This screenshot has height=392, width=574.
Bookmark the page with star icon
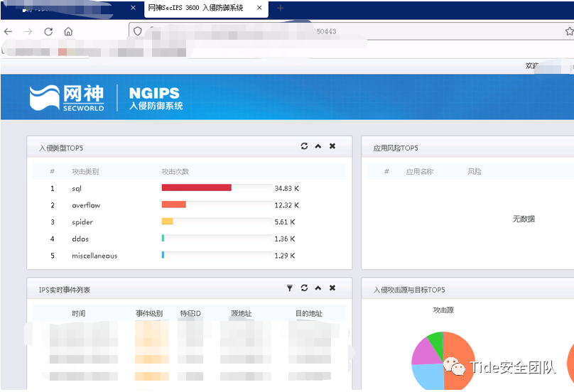tap(569, 31)
